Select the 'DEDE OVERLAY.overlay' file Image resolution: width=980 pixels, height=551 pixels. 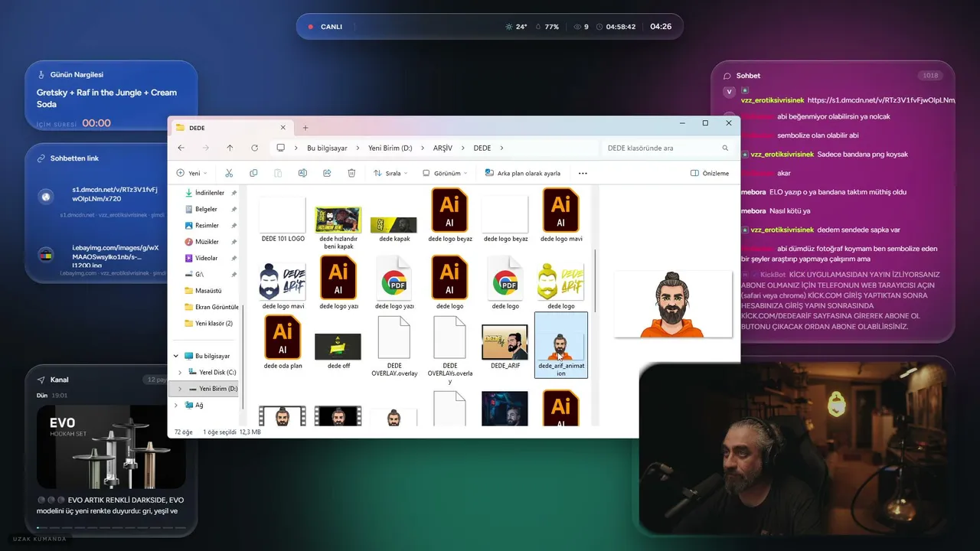[x=394, y=346]
